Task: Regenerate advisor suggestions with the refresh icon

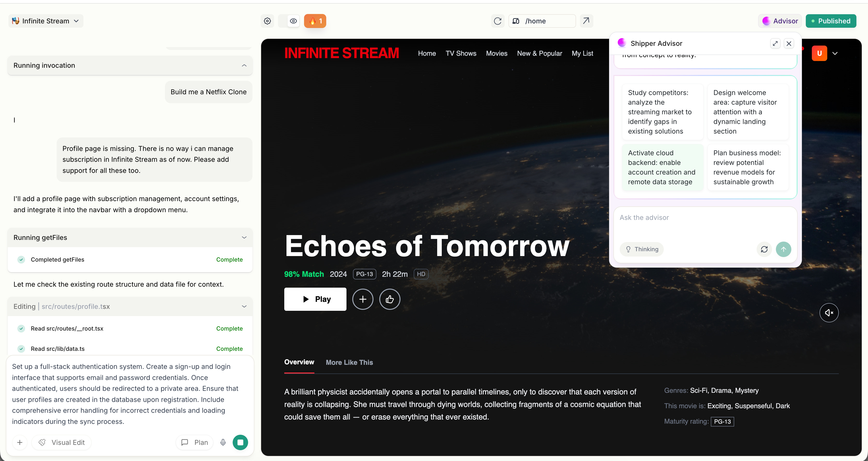Action: click(764, 249)
